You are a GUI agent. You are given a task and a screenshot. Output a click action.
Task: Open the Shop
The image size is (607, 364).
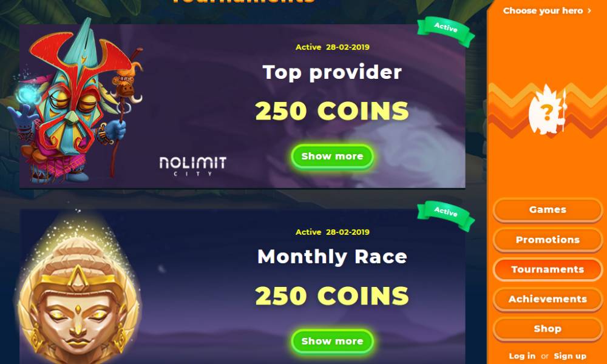(x=548, y=329)
